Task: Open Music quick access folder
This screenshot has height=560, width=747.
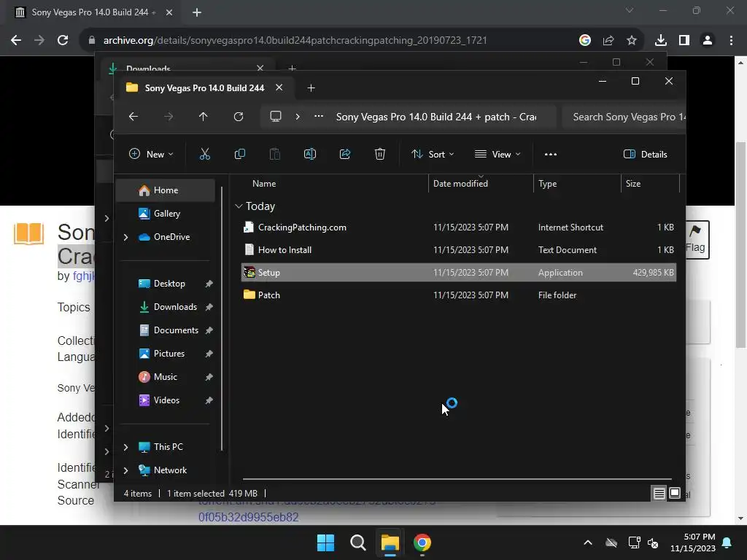Action: click(x=166, y=377)
